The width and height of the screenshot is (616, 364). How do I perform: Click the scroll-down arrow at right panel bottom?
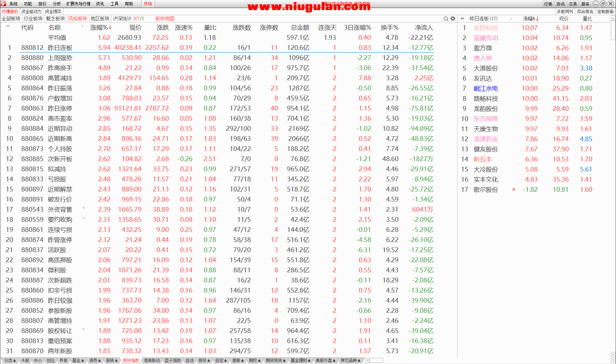pyautogui.click(x=613, y=354)
